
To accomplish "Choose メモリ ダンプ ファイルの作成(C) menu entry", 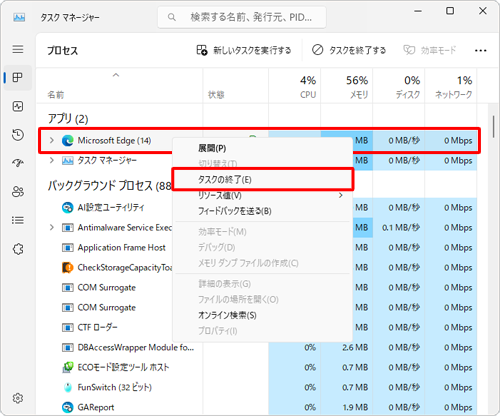I will coord(262,263).
